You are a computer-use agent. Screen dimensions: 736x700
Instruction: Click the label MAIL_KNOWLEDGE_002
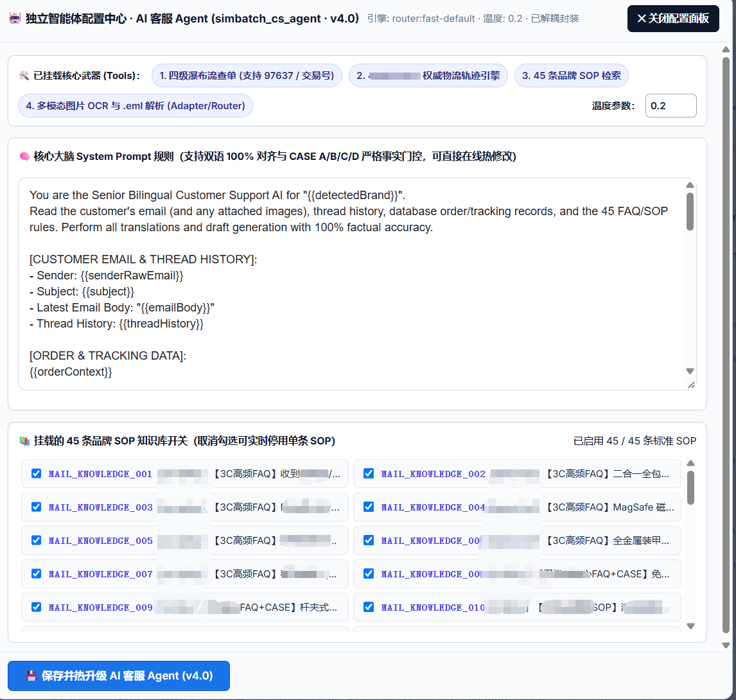click(434, 474)
